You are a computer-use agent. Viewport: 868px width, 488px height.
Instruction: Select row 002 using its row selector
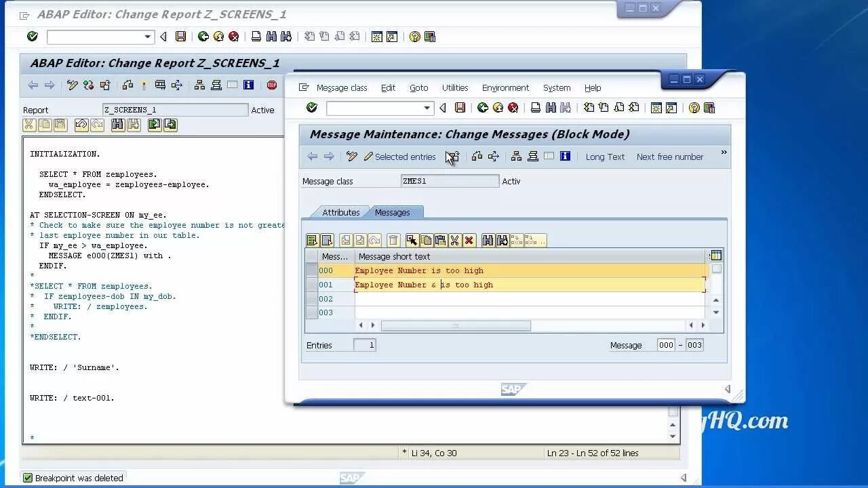coord(312,299)
